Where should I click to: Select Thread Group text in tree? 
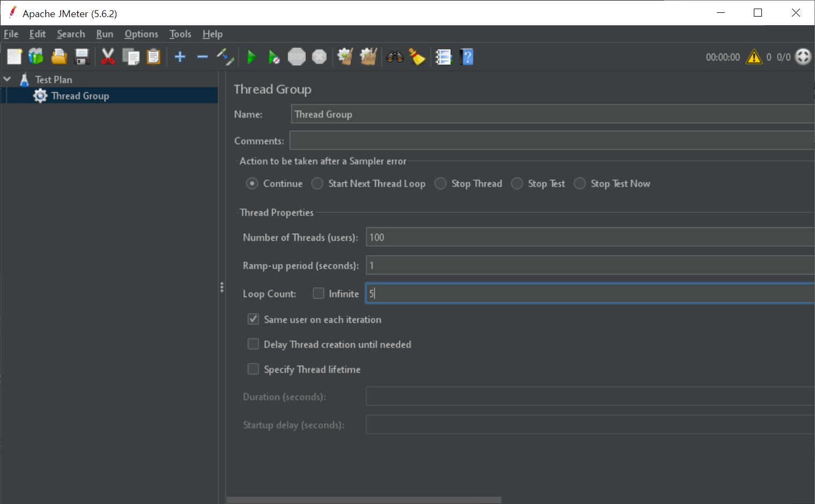[80, 96]
